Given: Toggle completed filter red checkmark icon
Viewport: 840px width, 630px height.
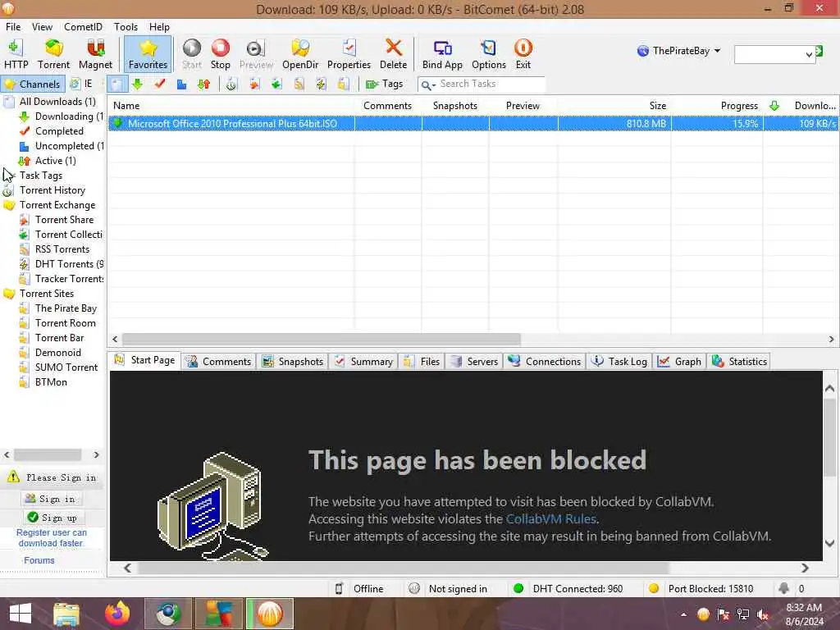Looking at the screenshot, I should pos(160,84).
